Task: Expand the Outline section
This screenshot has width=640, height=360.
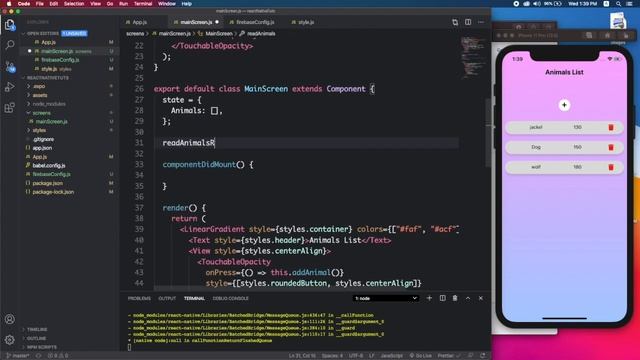Action: pos(36,338)
